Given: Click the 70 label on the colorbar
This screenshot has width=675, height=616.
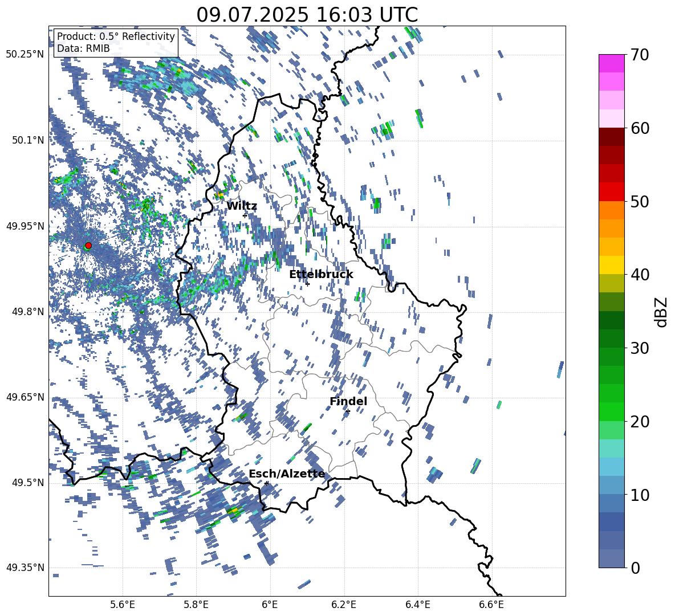Looking at the screenshot, I should (639, 55).
